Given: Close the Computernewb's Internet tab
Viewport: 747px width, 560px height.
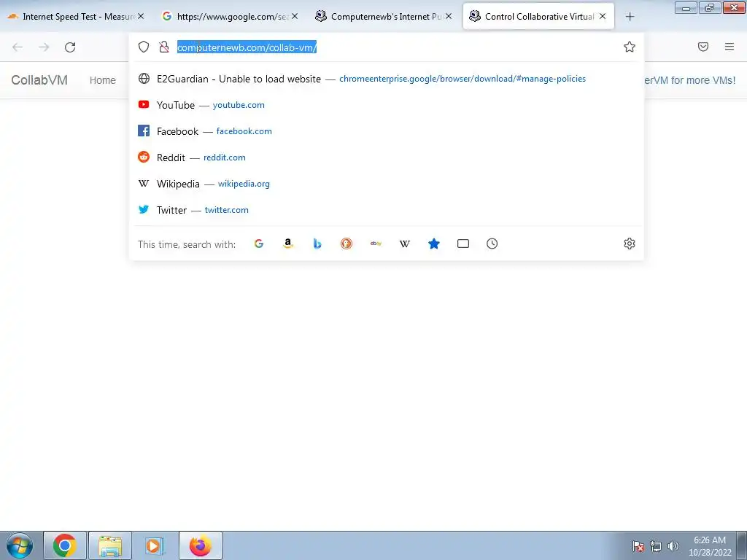Looking at the screenshot, I should pyautogui.click(x=449, y=16).
